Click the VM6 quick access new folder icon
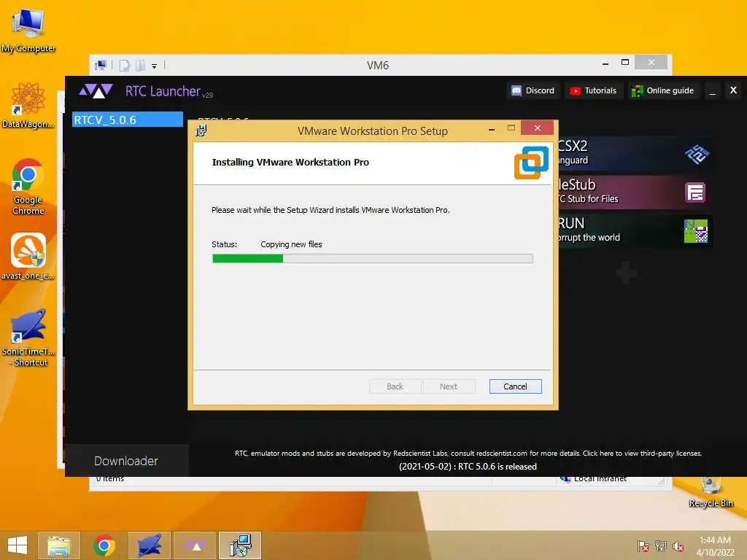The height and width of the screenshot is (560, 747). tap(140, 65)
